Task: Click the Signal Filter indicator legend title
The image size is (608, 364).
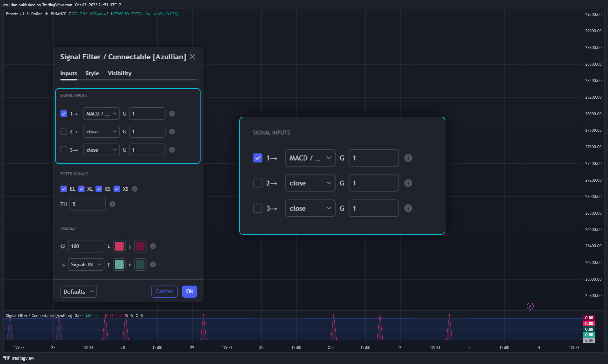Action: tap(39, 316)
